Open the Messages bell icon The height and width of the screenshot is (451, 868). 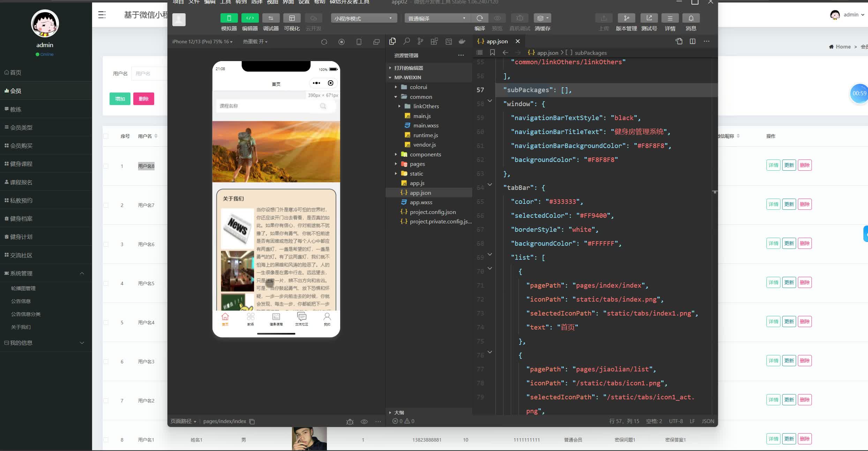[691, 18]
